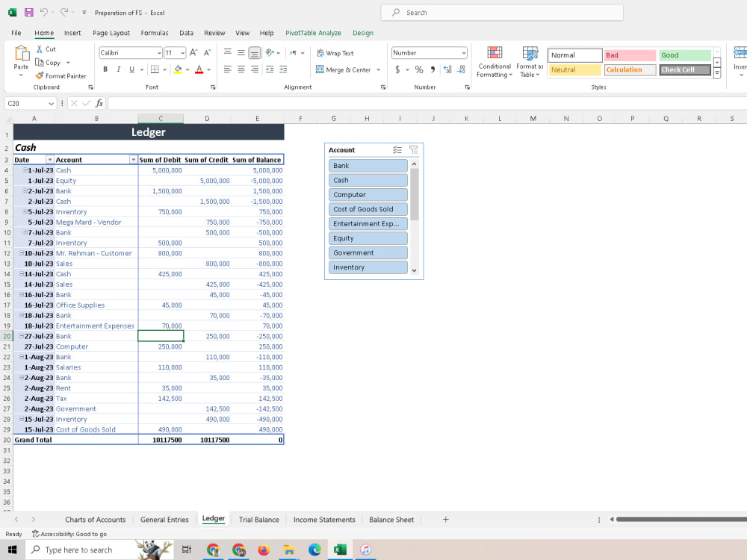Collapse the 27-Jul-23 Bank group
The image size is (747, 560).
[22, 336]
